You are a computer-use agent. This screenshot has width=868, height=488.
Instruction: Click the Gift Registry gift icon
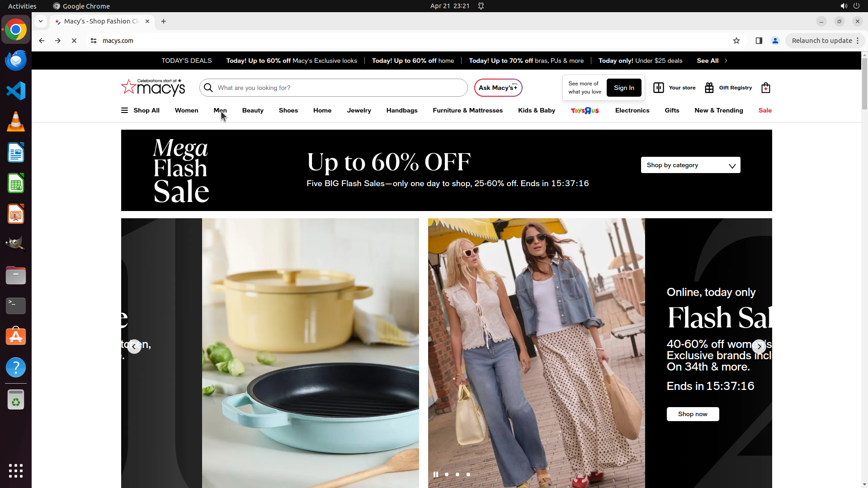[x=709, y=88]
